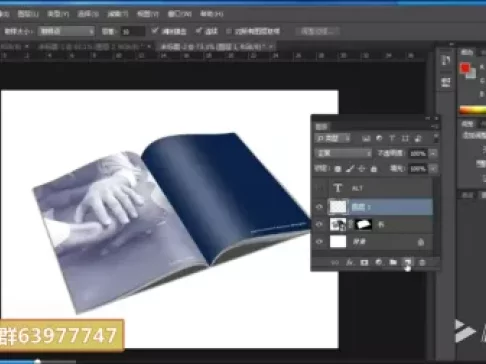
Task: Open the sample size dropdown
Action: pos(66,31)
